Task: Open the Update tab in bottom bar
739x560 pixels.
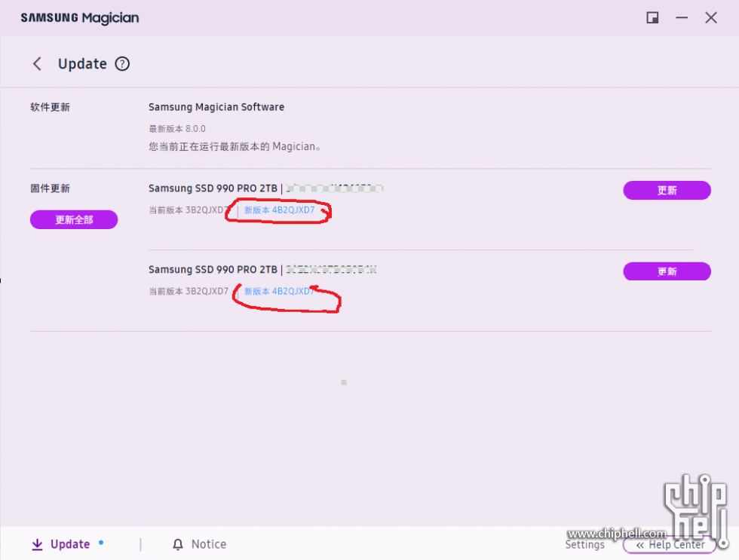Action: pyautogui.click(x=61, y=544)
